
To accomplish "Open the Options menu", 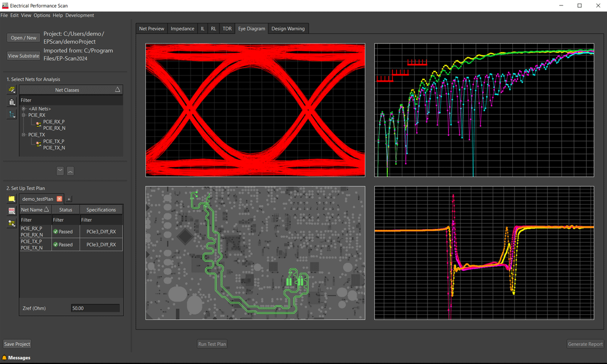I will [x=42, y=15].
